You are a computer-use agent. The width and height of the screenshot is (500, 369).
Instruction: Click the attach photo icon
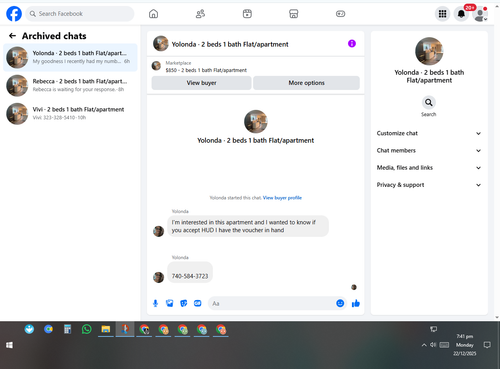point(170,303)
